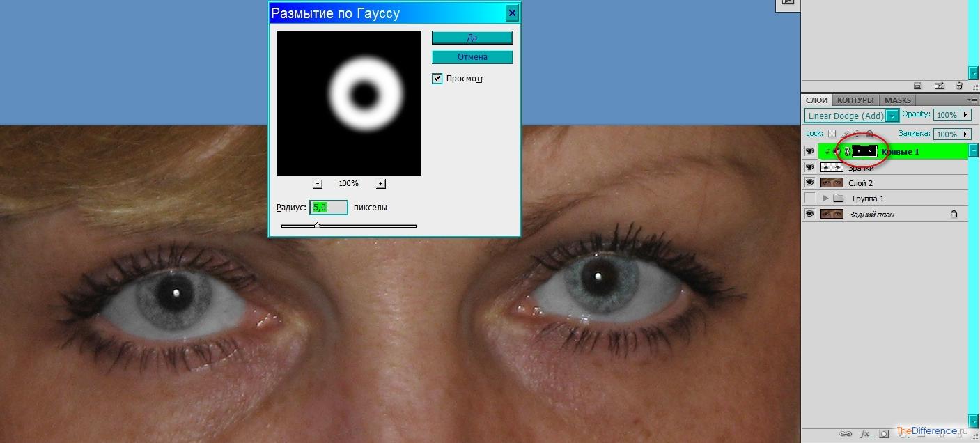Select the Кривые 1 layer mask thumbnail

[865, 150]
